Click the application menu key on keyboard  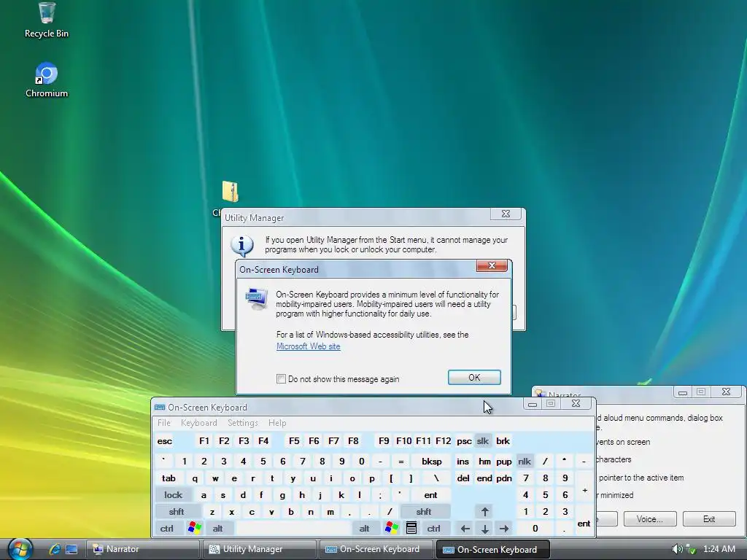tap(411, 528)
